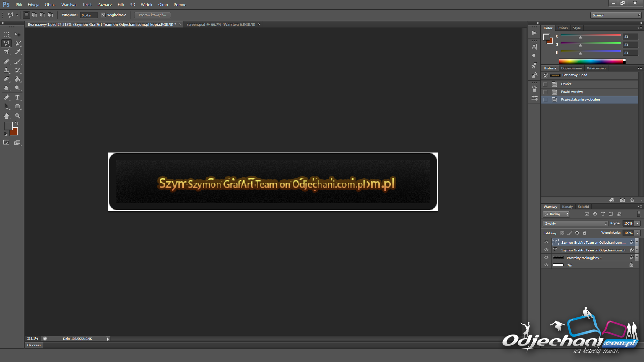This screenshot has height=362, width=644.
Task: Select the Rectangular Marquee tool
Action: [6, 35]
